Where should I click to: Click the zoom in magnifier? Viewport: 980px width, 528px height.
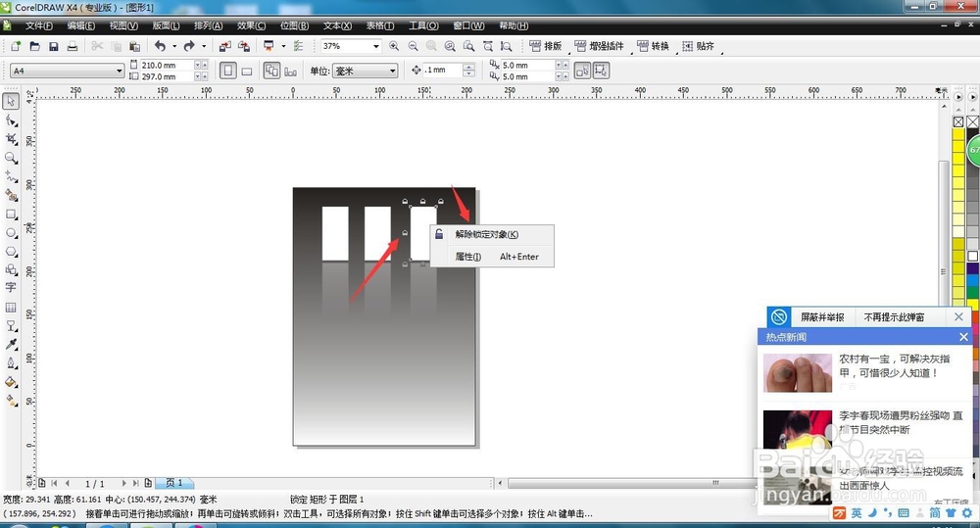point(394,46)
